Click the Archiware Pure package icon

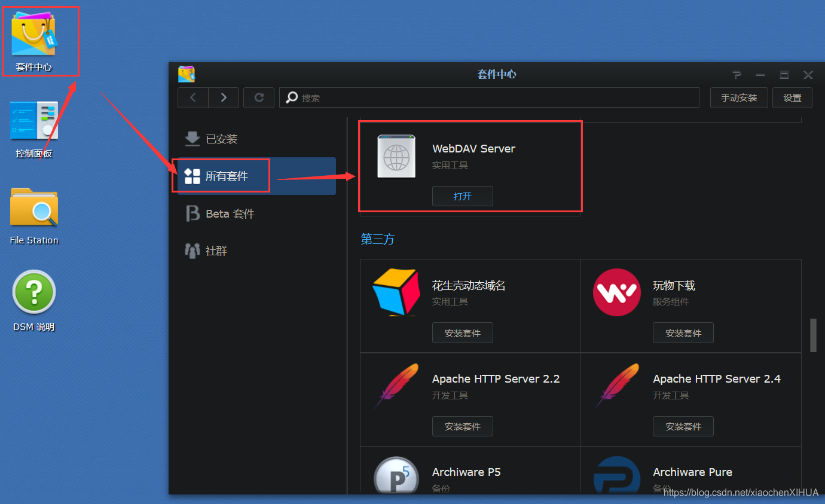(x=616, y=475)
